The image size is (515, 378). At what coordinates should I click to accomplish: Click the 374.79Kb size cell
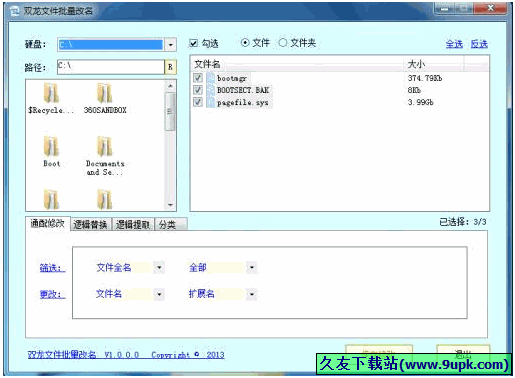pos(425,78)
